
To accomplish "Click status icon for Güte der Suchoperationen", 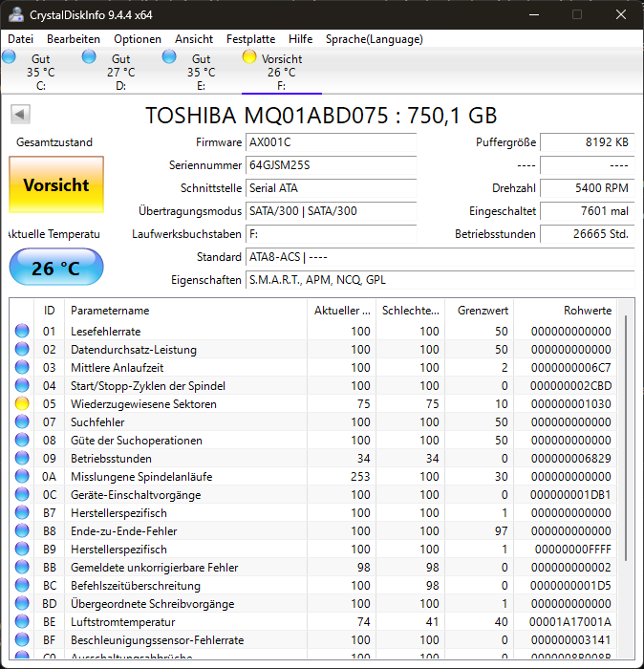I will point(22,440).
